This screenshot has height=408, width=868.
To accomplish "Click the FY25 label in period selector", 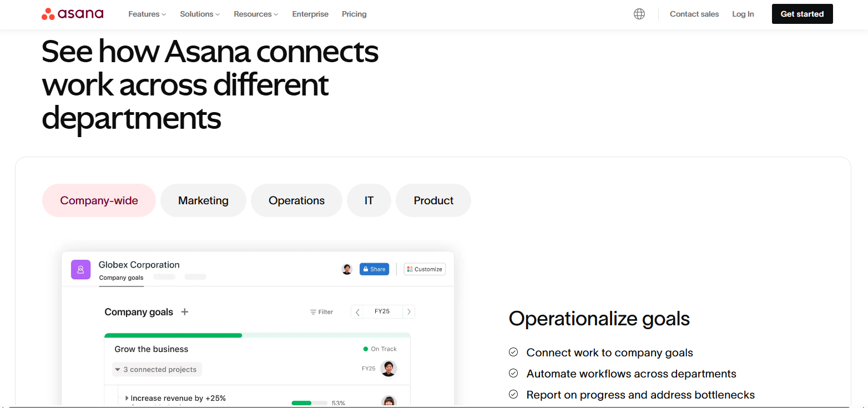I will pyautogui.click(x=382, y=311).
